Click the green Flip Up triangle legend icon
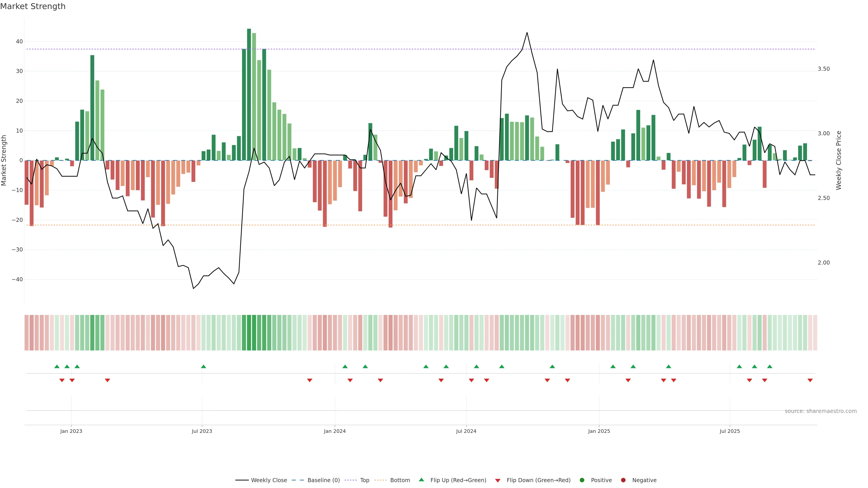The image size is (868, 488). pos(421,480)
